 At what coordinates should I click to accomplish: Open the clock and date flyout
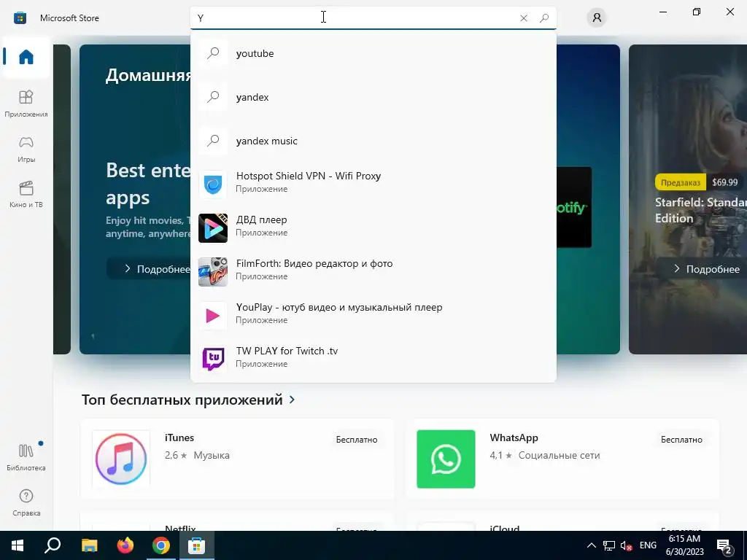point(684,545)
